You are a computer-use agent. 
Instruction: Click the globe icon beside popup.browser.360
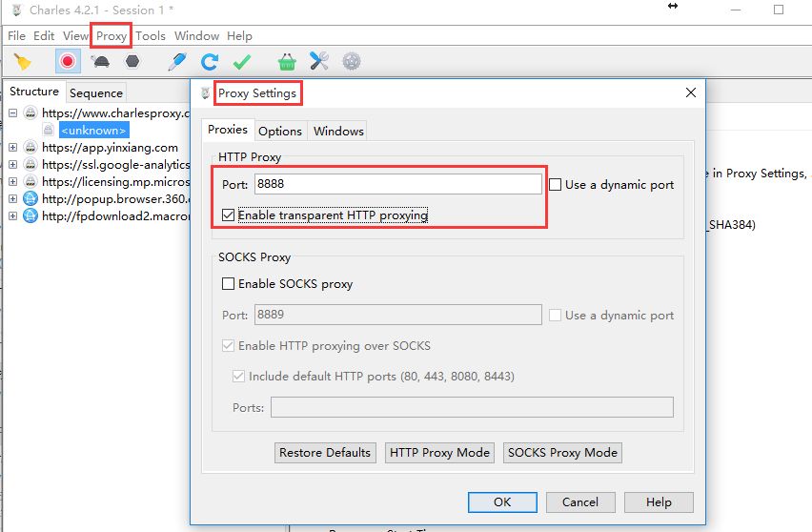click(x=30, y=199)
